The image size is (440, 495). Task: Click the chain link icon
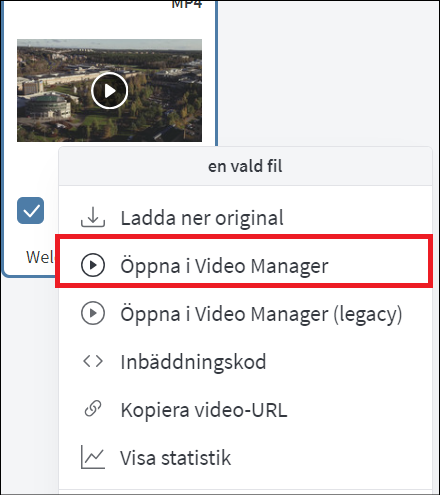(x=93, y=409)
